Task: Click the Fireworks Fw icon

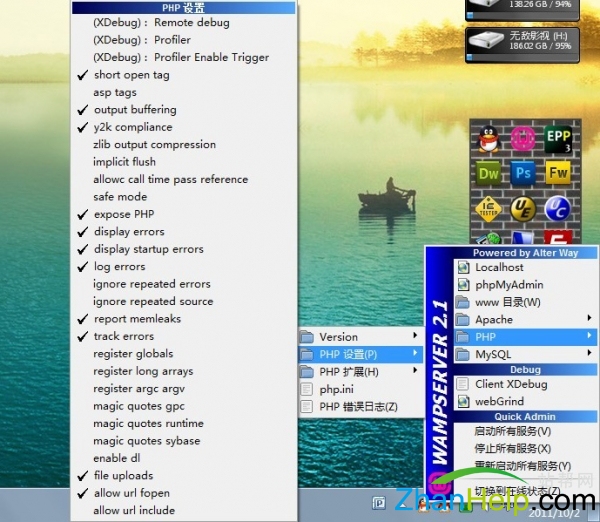Action: pos(557,172)
